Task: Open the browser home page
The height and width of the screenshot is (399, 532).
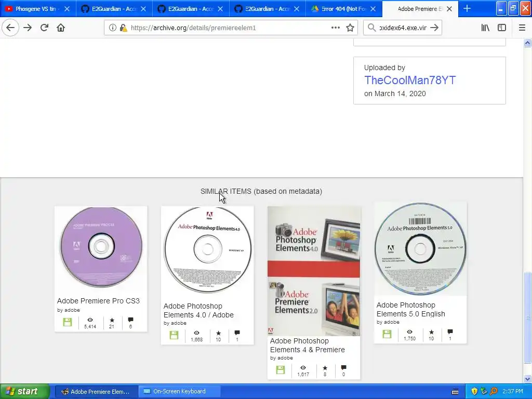Action: click(61, 28)
